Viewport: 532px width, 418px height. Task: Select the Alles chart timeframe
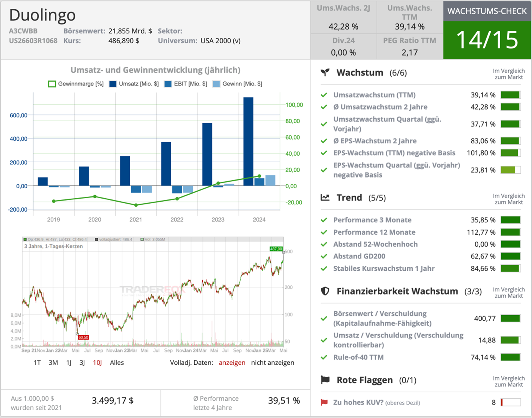(x=117, y=362)
